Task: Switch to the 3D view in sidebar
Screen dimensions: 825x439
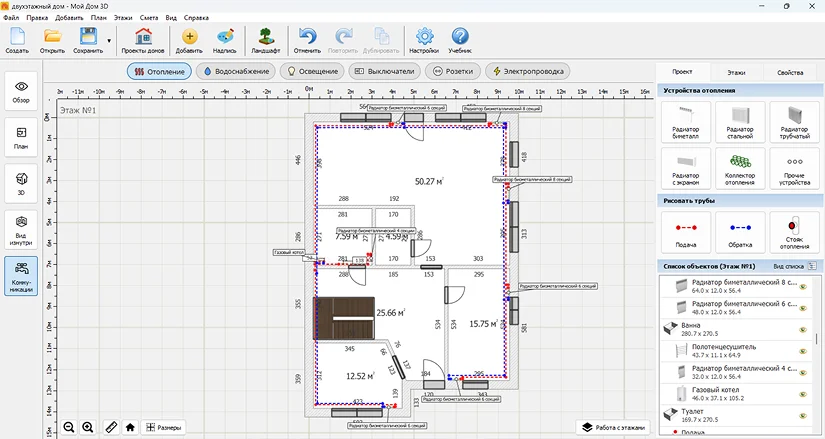Action: (x=21, y=183)
